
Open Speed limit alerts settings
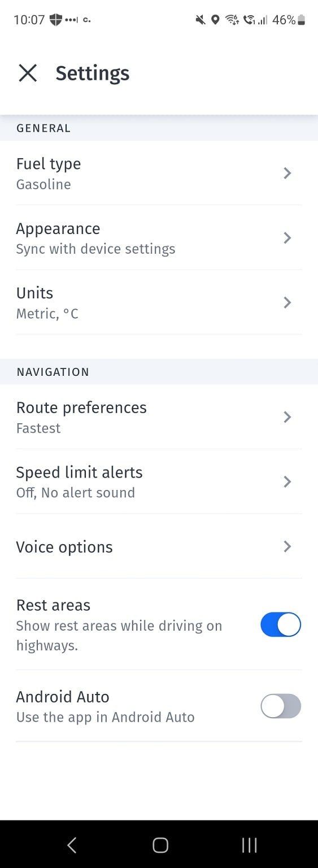159,481
